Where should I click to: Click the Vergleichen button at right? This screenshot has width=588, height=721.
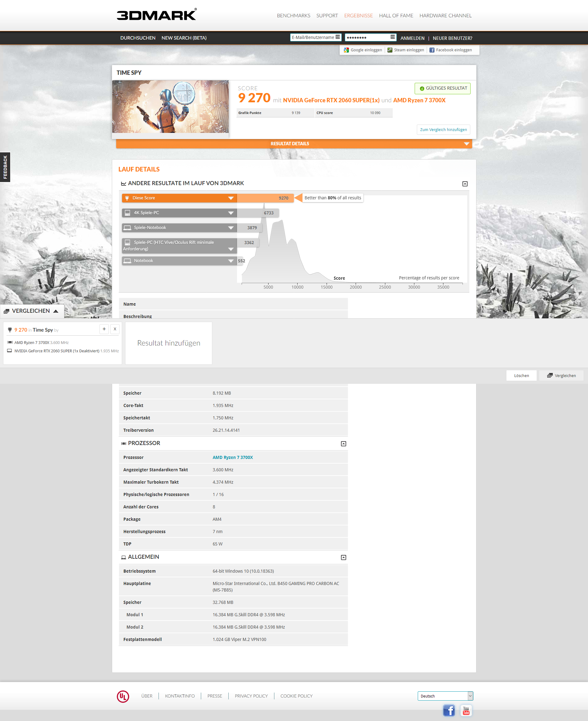[561, 375]
